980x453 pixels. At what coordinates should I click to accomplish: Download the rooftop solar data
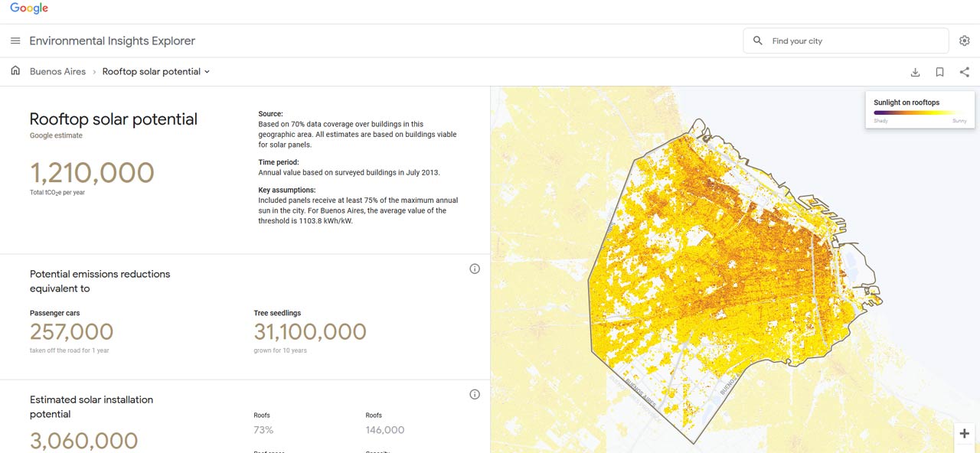[915, 72]
